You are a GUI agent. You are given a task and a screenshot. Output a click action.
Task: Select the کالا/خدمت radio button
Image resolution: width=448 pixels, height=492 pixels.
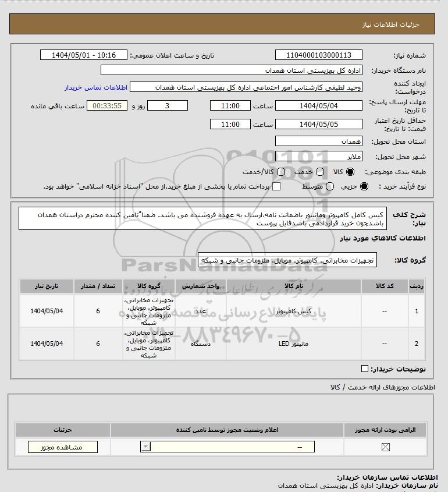pyautogui.click(x=281, y=172)
